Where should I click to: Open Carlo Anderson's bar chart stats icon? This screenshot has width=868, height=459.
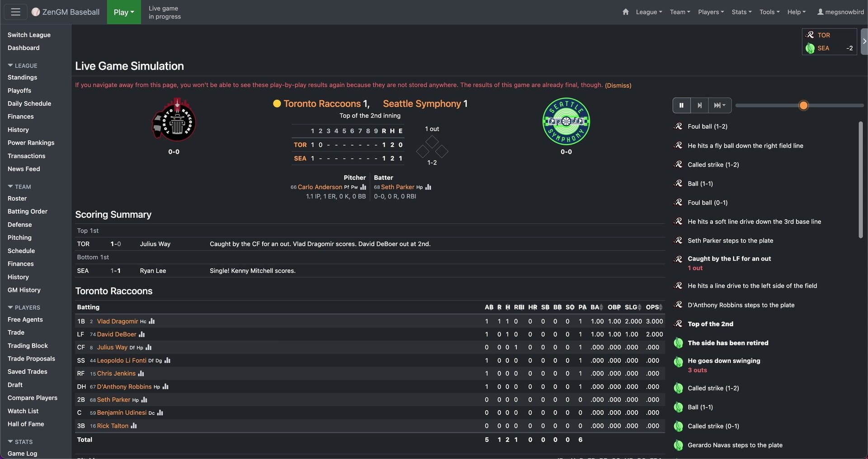pos(363,187)
